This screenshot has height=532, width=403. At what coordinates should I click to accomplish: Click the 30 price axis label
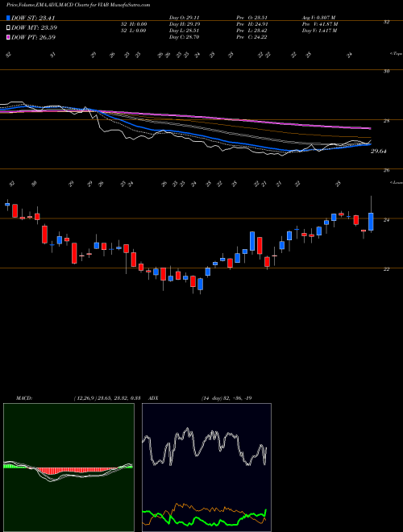point(386,71)
